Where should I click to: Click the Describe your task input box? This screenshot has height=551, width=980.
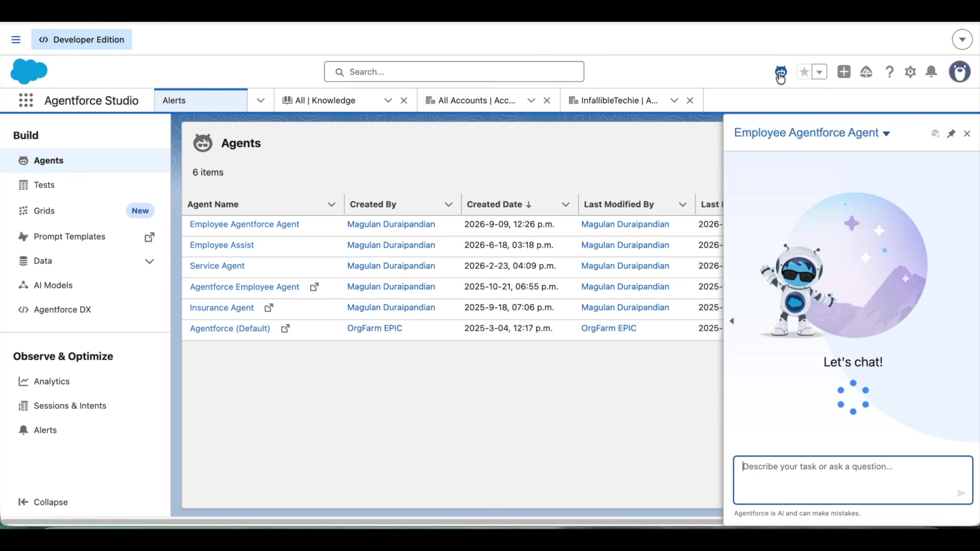coord(853,480)
